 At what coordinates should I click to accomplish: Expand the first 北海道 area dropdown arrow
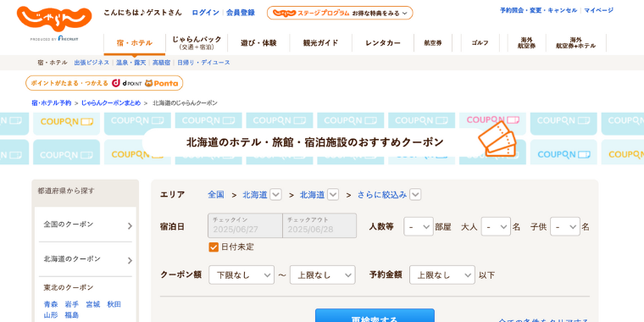(275, 194)
